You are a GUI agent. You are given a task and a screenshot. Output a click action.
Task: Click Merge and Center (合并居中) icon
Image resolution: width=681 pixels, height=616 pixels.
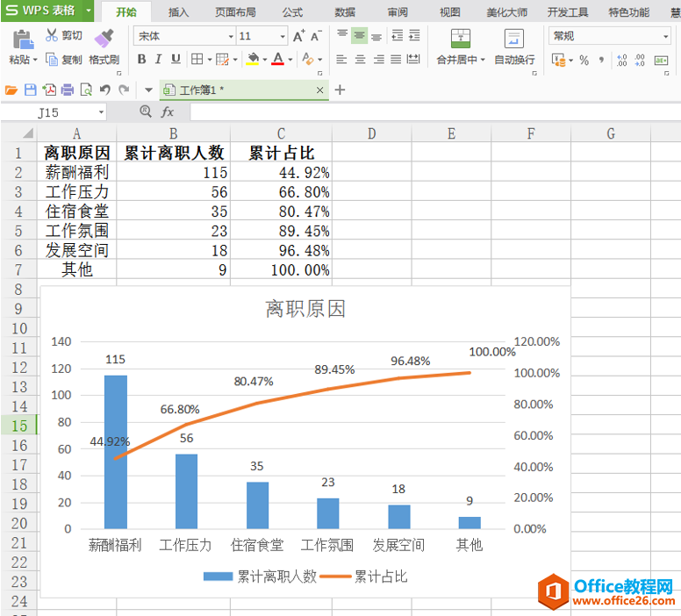[x=461, y=39]
